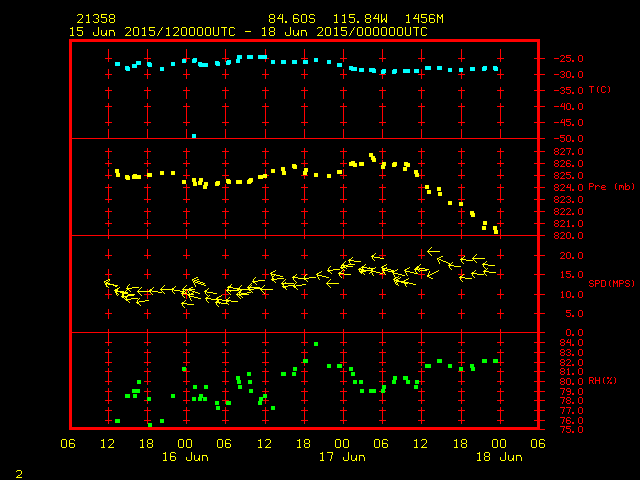Click the RH(%) axis label
The height and width of the screenshot is (480, 640).
tap(602, 381)
